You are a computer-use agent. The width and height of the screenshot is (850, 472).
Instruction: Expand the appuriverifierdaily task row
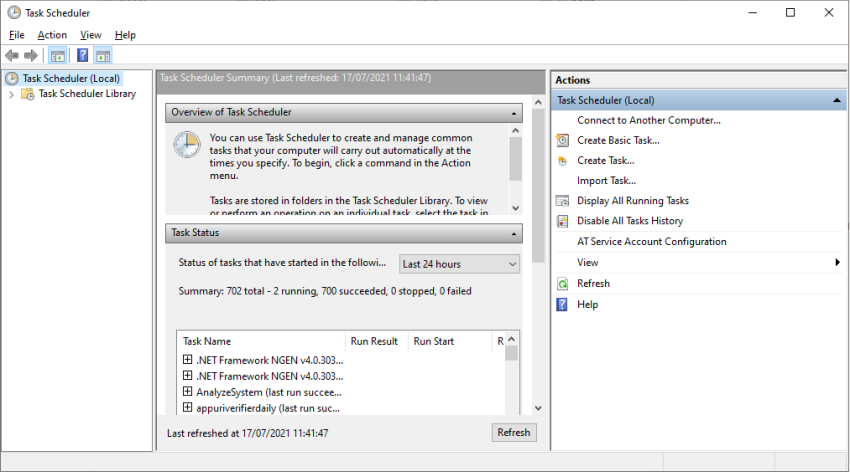pyautogui.click(x=188, y=407)
